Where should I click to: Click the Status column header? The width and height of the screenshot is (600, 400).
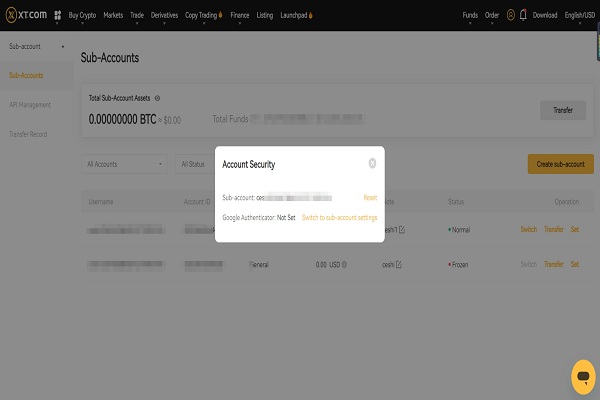pyautogui.click(x=456, y=202)
